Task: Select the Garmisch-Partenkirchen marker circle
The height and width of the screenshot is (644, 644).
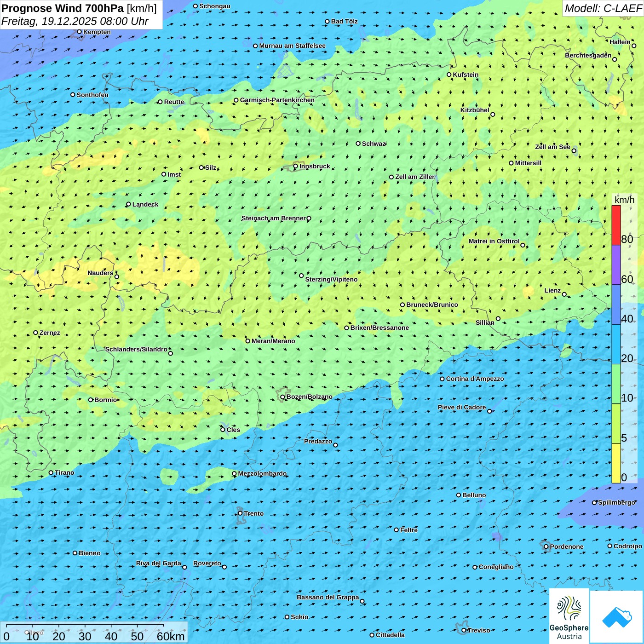Action: [x=236, y=100]
